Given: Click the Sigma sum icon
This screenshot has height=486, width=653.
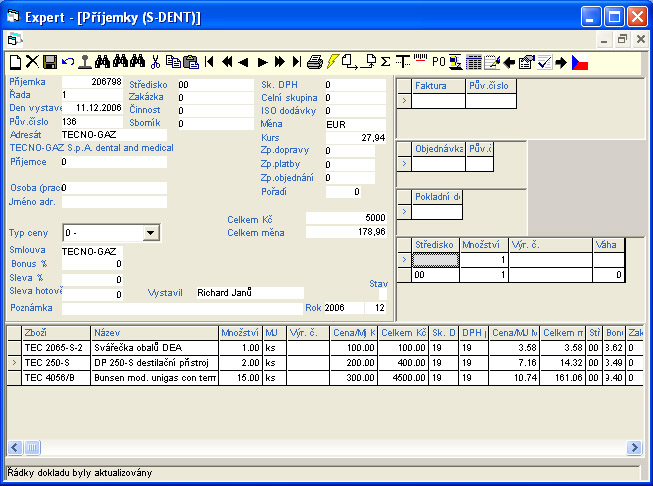Looking at the screenshot, I should [x=385, y=62].
